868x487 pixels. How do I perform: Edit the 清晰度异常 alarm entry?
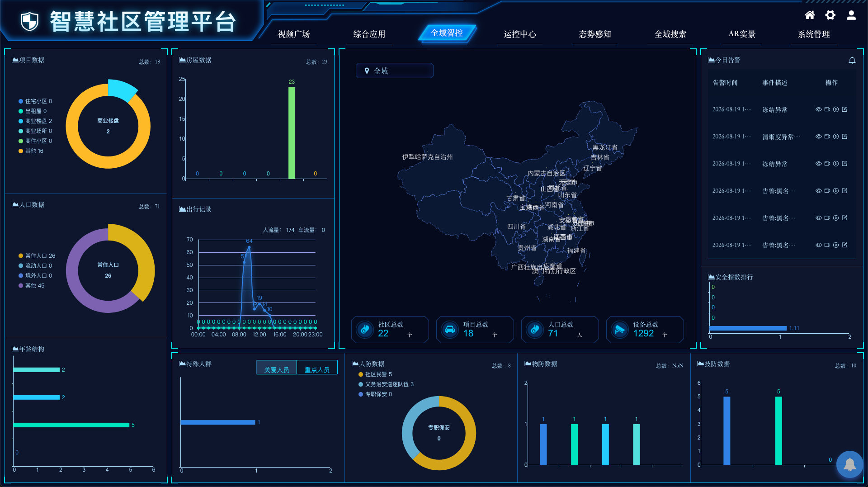coord(844,137)
